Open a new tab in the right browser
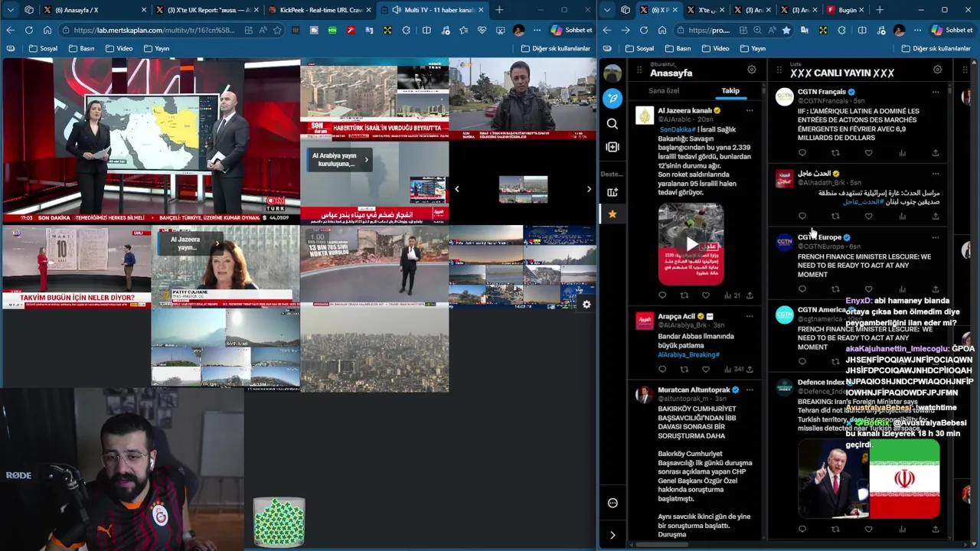The width and height of the screenshot is (980, 551). [879, 10]
